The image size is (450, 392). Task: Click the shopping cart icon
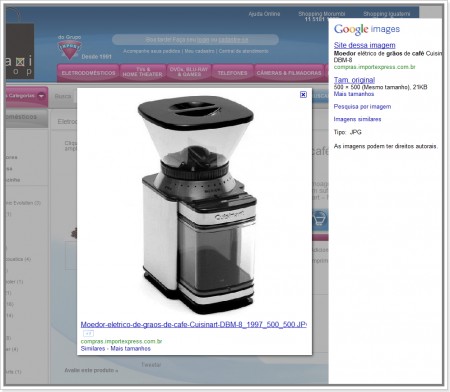click(319, 219)
